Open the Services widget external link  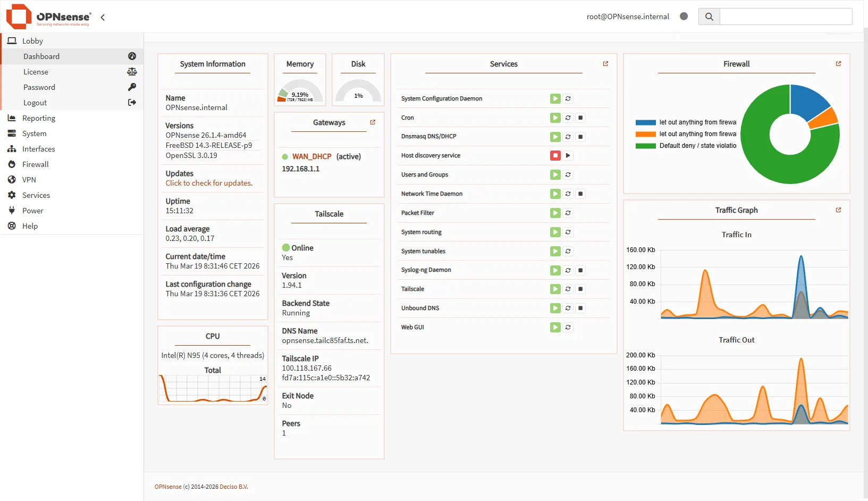click(605, 63)
